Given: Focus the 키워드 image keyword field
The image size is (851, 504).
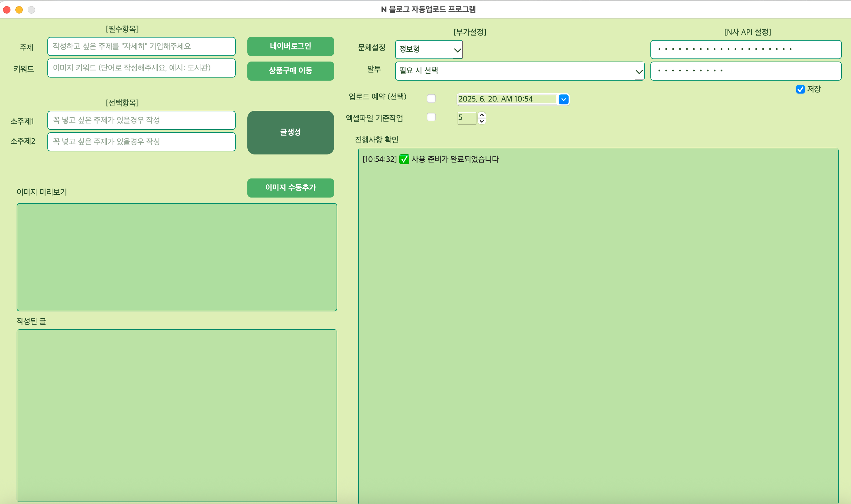Looking at the screenshot, I should tap(141, 68).
